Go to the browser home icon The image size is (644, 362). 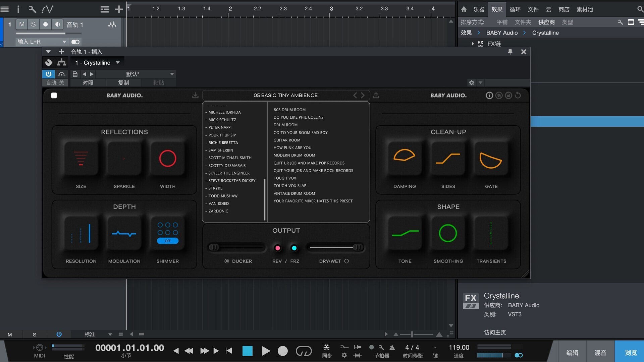coord(464,9)
